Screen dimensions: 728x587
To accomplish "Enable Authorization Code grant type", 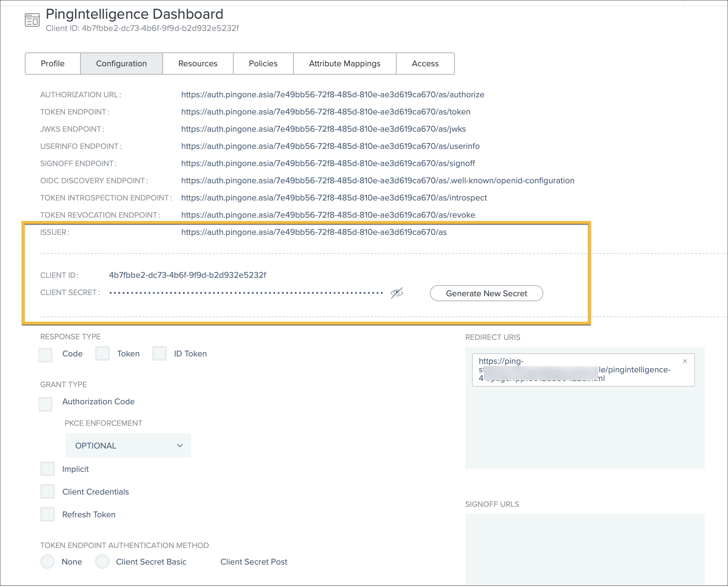I will (46, 404).
